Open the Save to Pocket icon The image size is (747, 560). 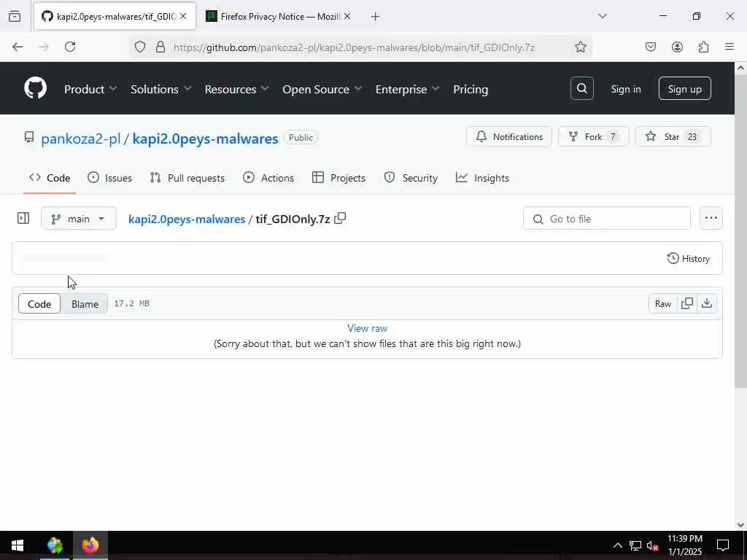tap(650, 47)
